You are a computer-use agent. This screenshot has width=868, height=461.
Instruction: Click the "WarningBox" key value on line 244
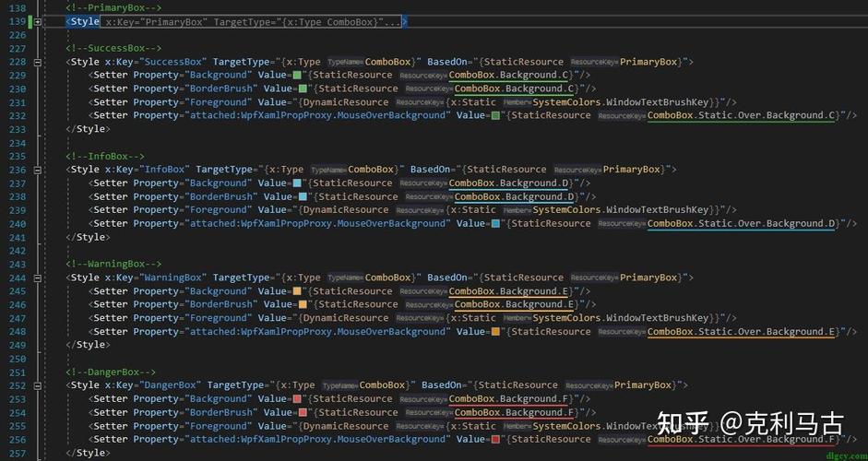(173, 278)
